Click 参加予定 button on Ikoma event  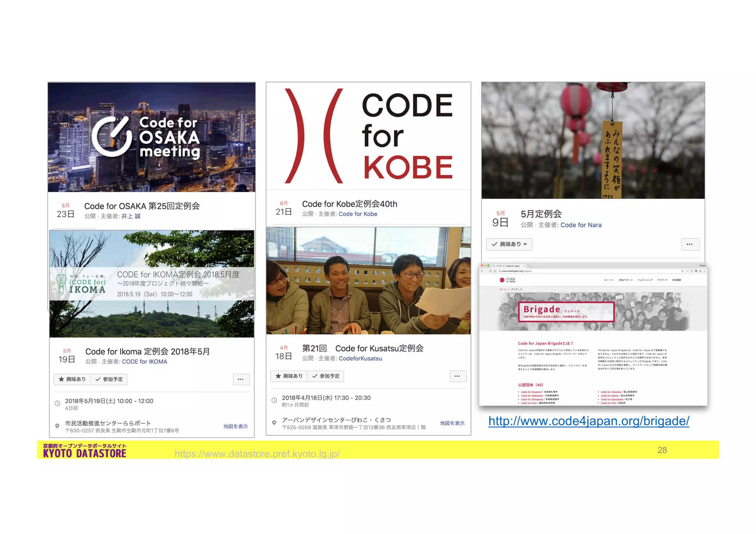point(109,379)
